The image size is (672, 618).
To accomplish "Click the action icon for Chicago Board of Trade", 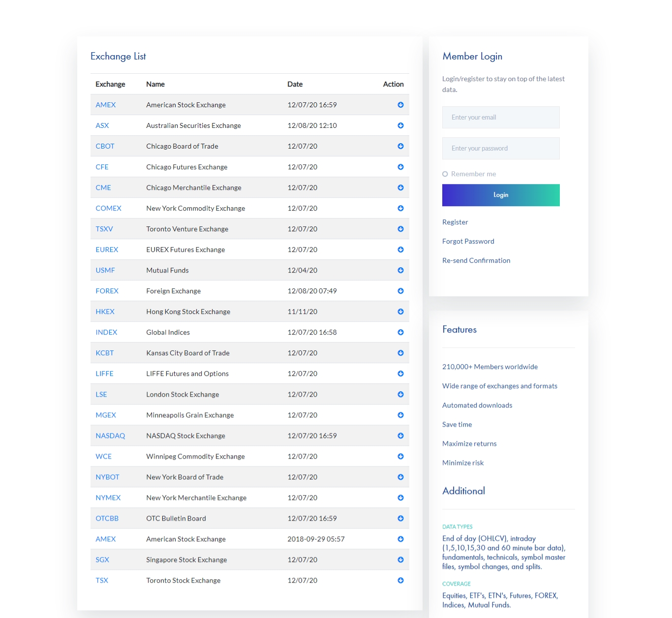I will tap(400, 146).
